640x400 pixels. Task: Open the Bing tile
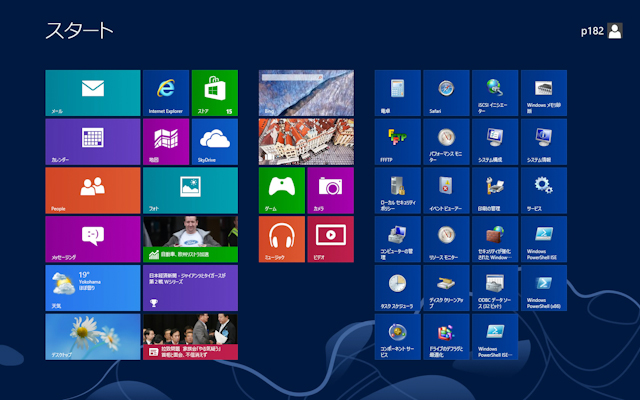[306, 93]
